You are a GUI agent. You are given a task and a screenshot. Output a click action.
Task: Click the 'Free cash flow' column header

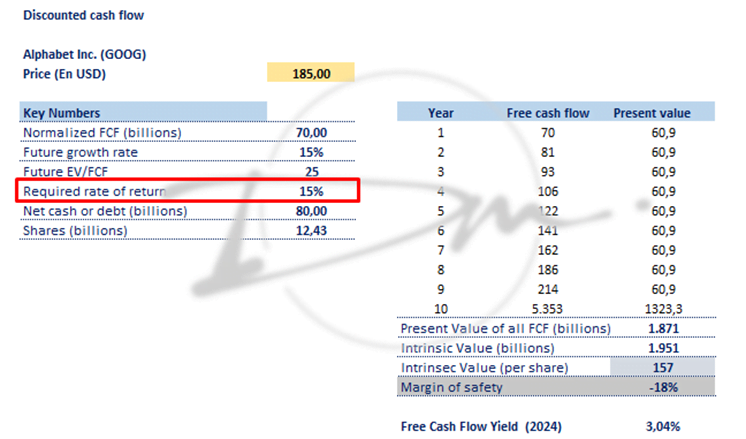coord(548,113)
